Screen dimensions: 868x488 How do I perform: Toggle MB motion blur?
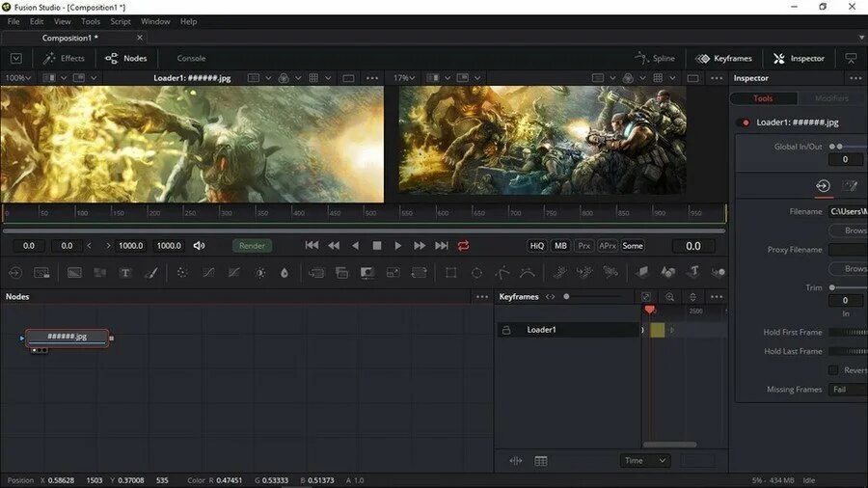coord(560,246)
